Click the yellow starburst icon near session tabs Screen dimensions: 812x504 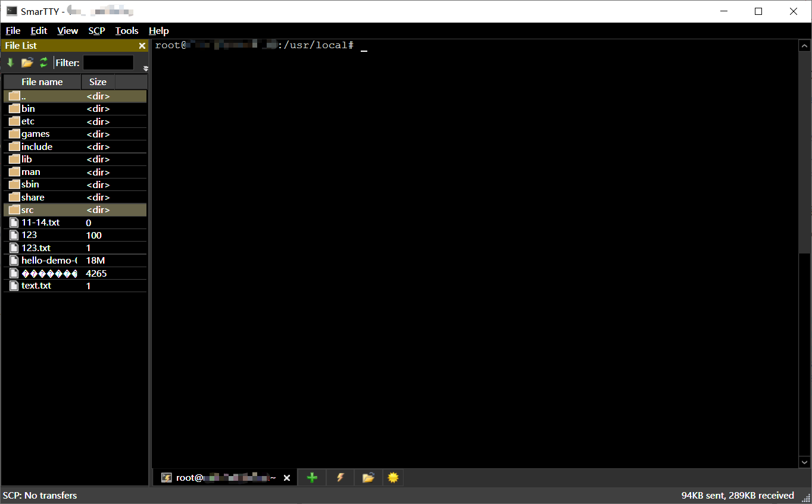point(393,477)
